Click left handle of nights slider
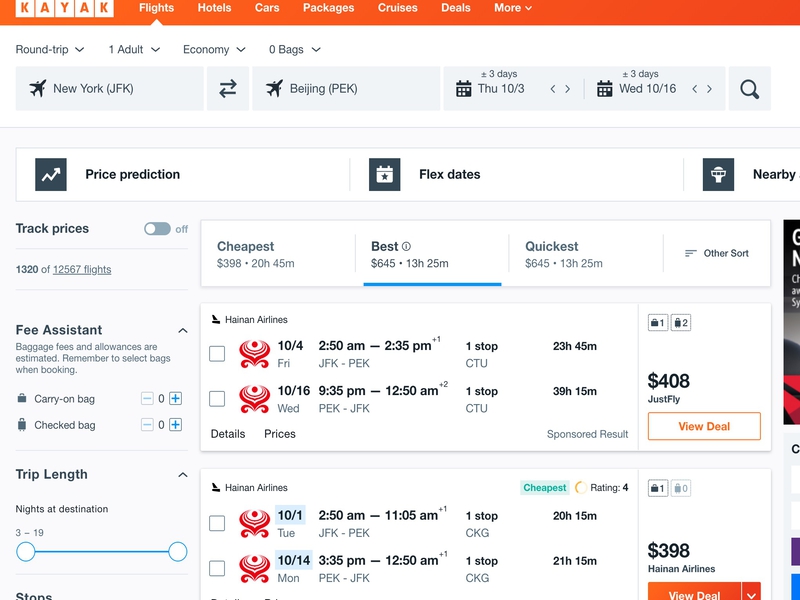The image size is (800, 600). pyautogui.click(x=26, y=552)
